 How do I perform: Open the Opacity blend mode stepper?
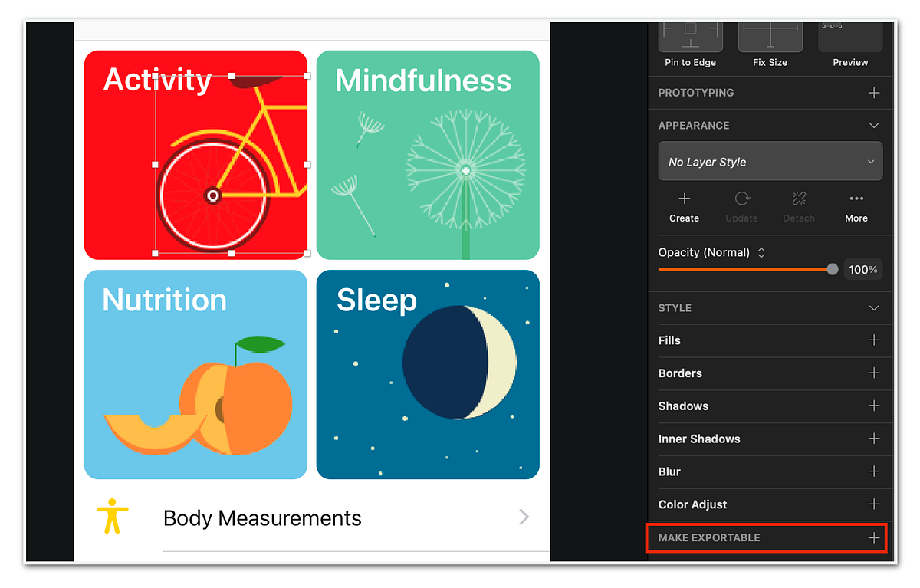coord(761,252)
